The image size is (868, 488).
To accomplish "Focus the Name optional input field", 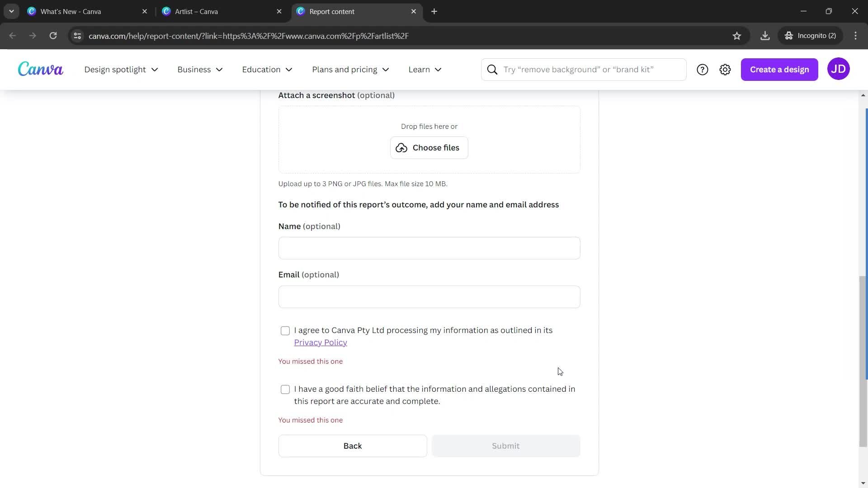I will coord(429,248).
